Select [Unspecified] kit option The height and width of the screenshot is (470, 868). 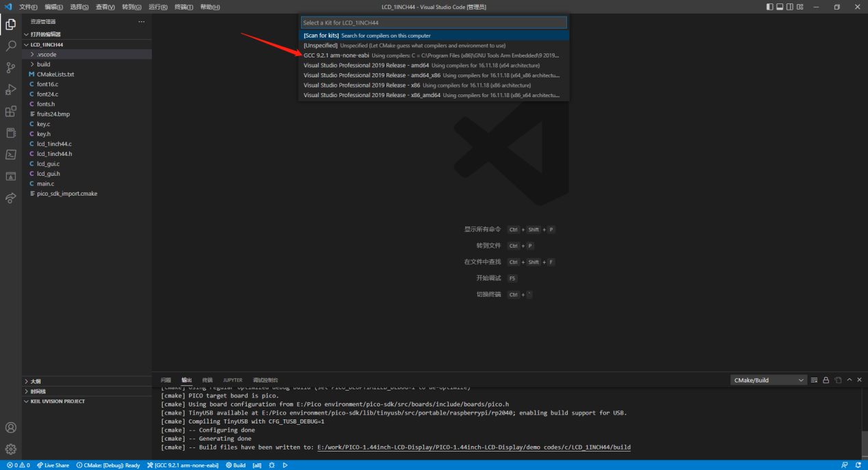point(434,45)
